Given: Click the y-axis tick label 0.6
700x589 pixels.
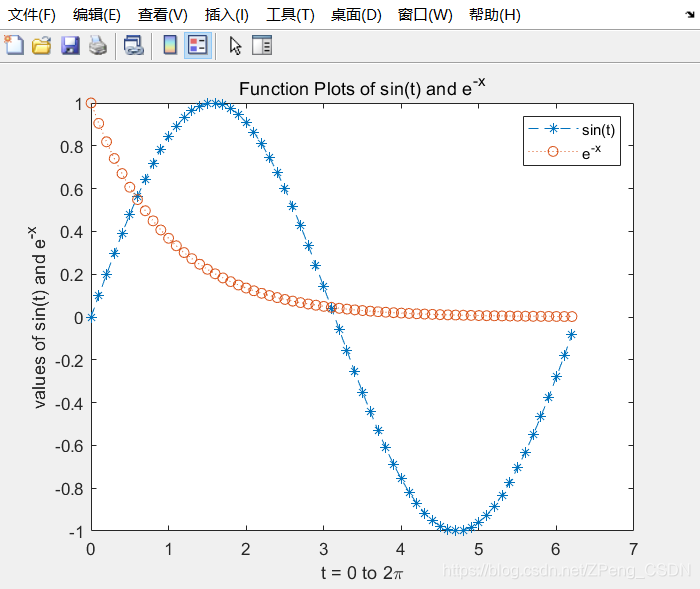Looking at the screenshot, I should (x=72, y=190).
